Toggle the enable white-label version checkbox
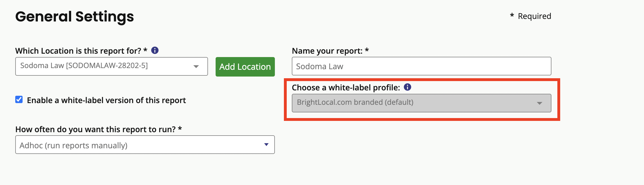 coord(19,99)
